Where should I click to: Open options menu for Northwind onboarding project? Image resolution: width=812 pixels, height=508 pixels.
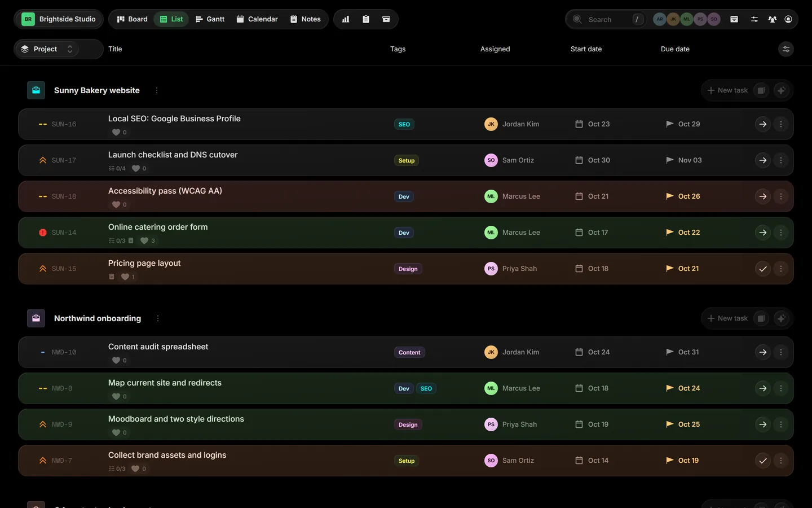click(158, 318)
